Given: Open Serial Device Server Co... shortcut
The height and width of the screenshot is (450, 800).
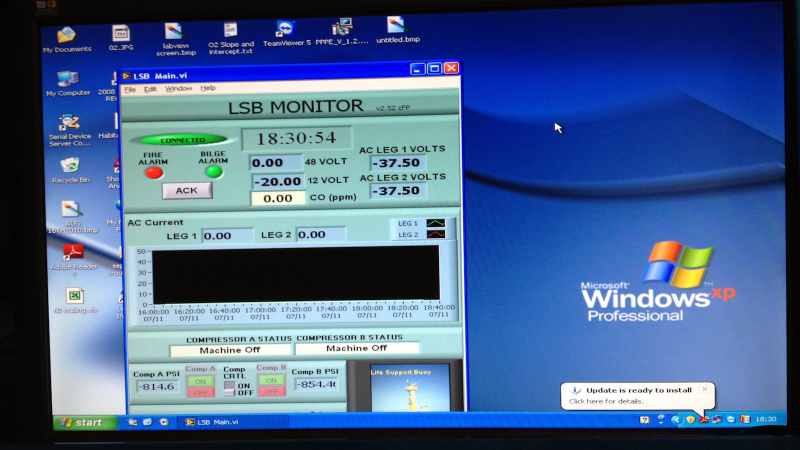Looking at the screenshot, I should [x=70, y=131].
